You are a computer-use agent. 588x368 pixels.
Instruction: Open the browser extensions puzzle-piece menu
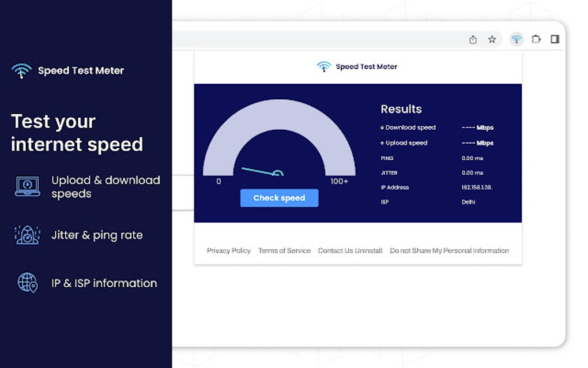click(536, 39)
